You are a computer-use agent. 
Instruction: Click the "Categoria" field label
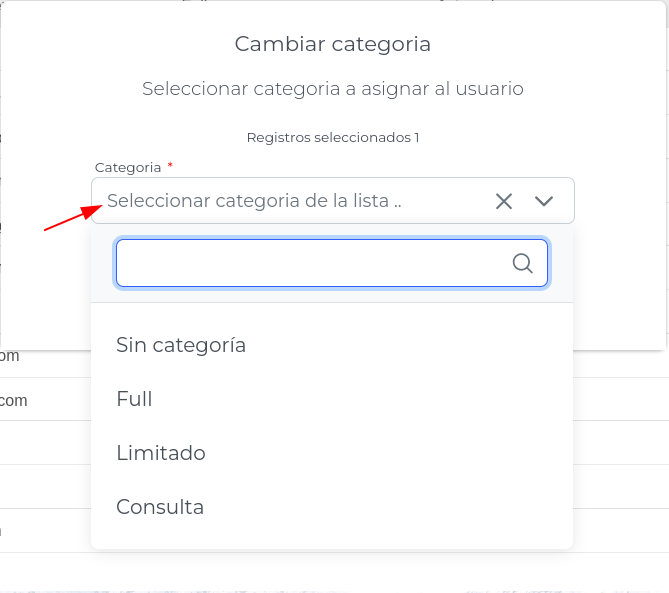click(127, 167)
